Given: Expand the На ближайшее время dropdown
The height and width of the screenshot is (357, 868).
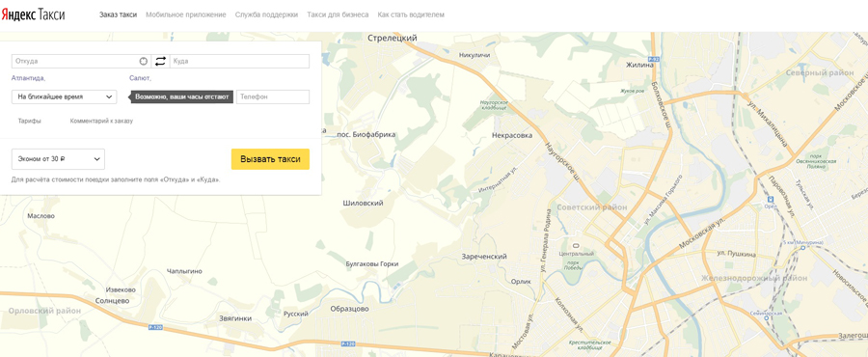Looking at the screenshot, I should pyautogui.click(x=65, y=96).
